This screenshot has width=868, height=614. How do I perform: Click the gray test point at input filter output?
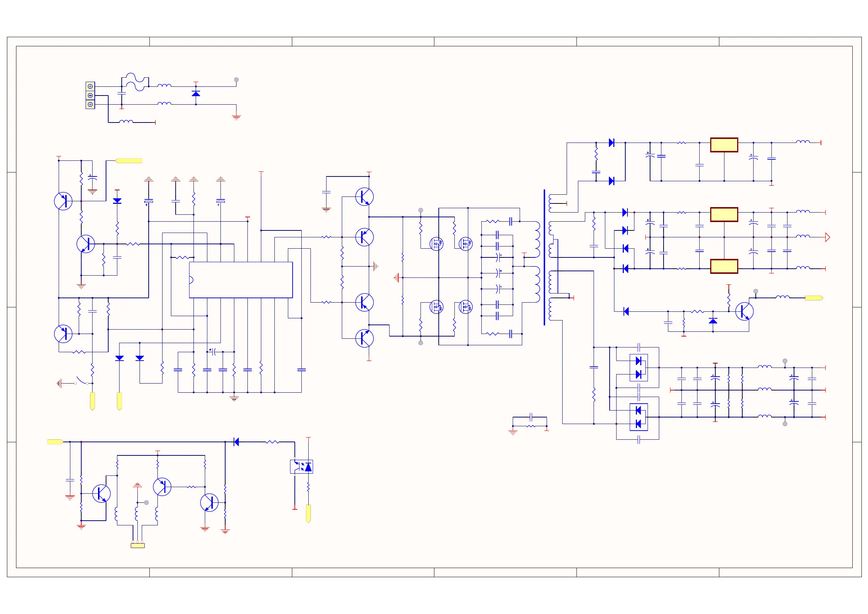click(236, 80)
